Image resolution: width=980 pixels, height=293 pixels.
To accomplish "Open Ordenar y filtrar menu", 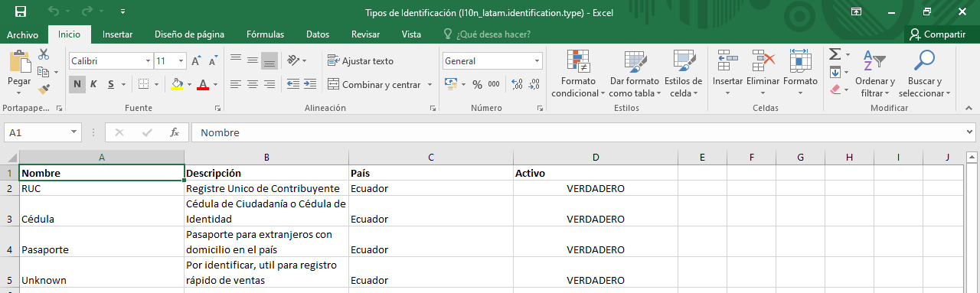I will tap(874, 73).
